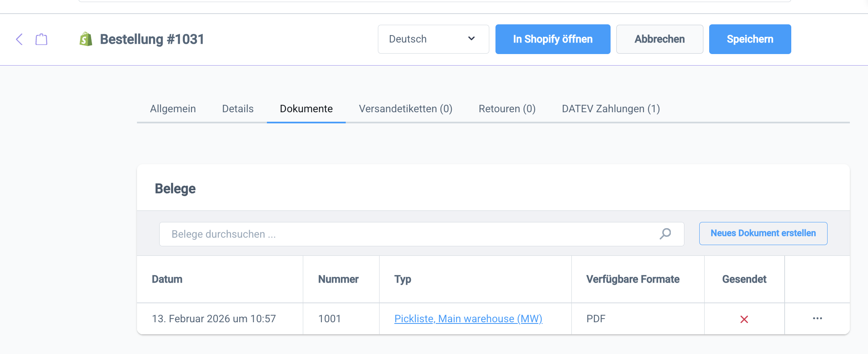Click the shopping bag orders icon
868x354 pixels.
(41, 39)
